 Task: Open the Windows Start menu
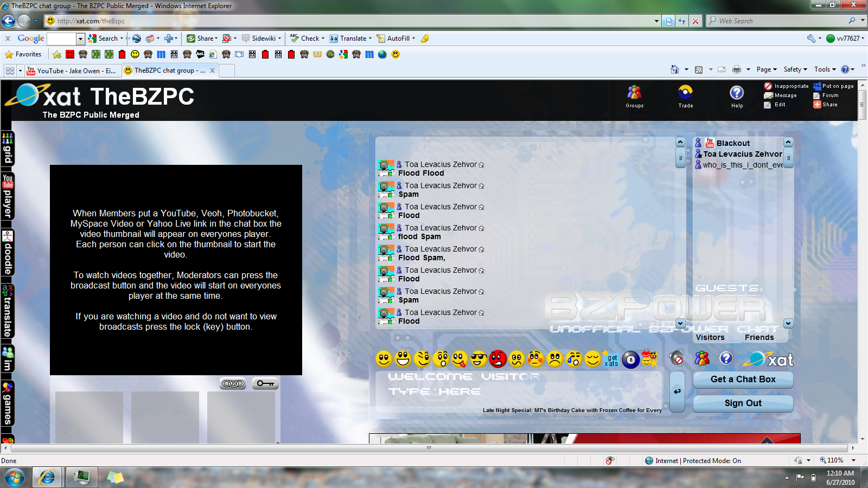click(14, 478)
